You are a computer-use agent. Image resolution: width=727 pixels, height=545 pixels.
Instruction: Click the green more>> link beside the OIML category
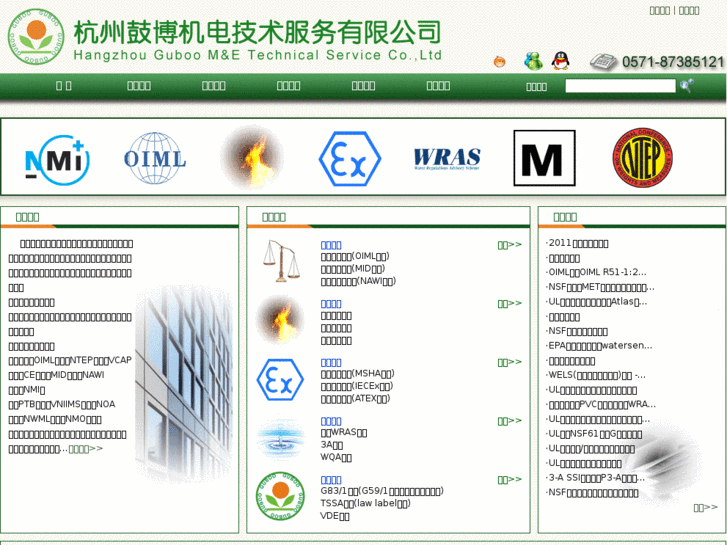(510, 245)
